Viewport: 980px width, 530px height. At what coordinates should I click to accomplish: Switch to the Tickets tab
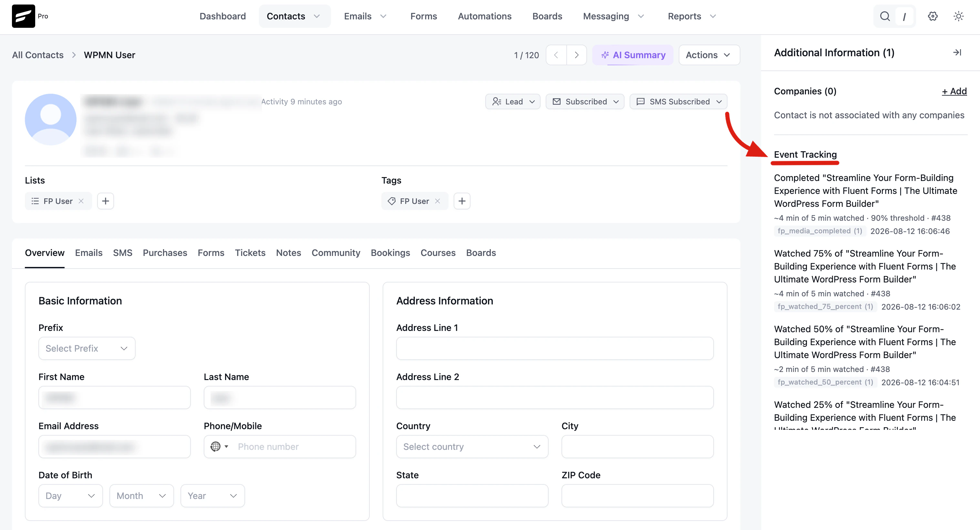tap(250, 253)
